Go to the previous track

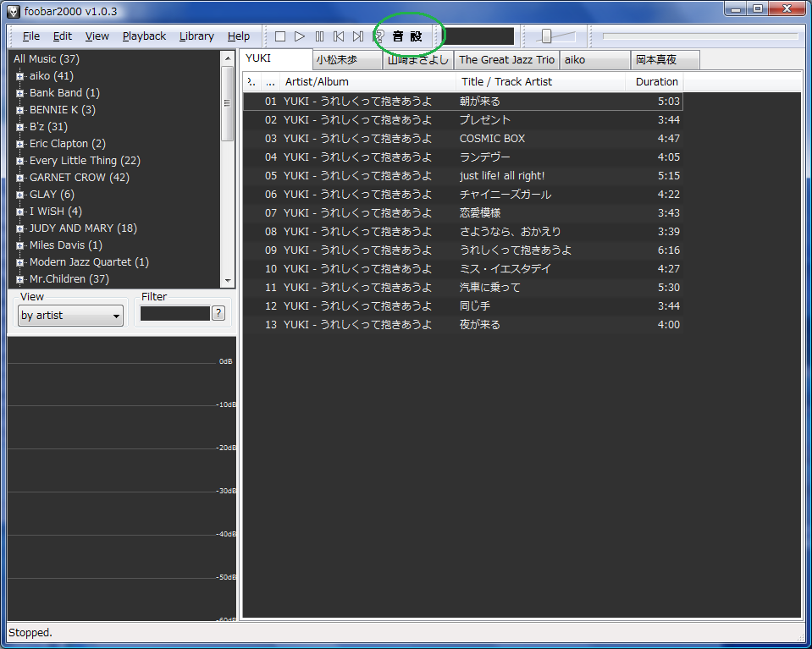339,36
